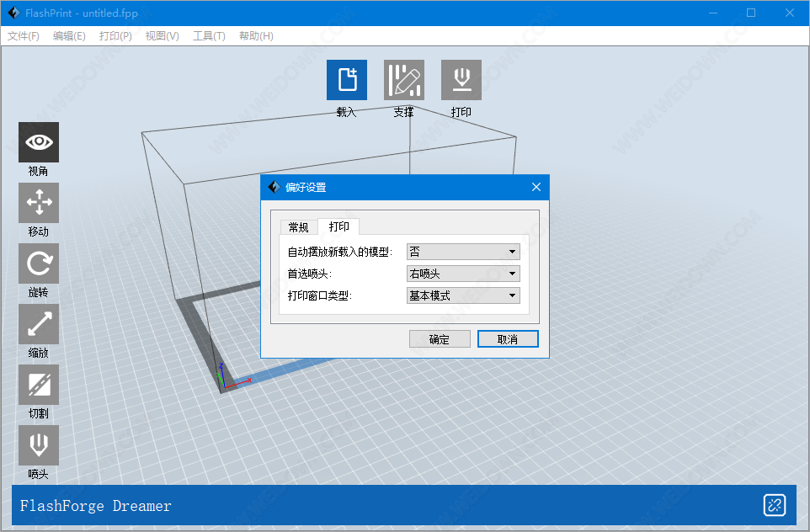
Task: Click the FlashForge Dreamer status text
Action: pyautogui.click(x=96, y=506)
